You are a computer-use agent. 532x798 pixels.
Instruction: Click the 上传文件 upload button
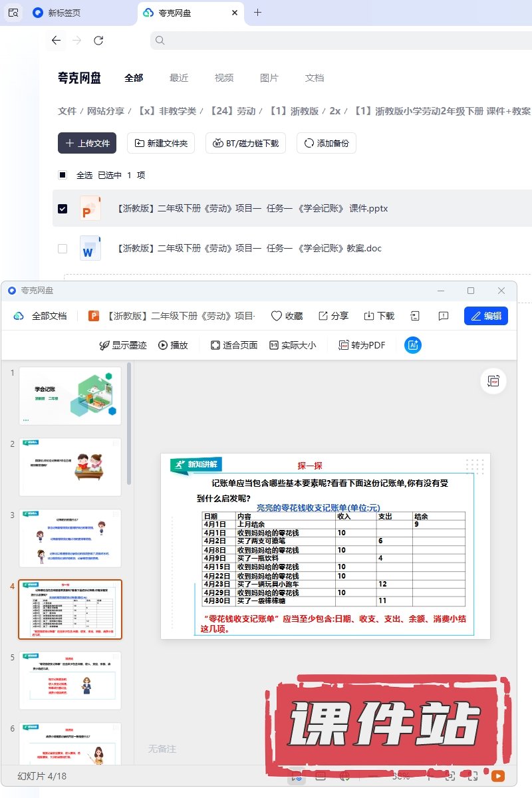tap(87, 143)
